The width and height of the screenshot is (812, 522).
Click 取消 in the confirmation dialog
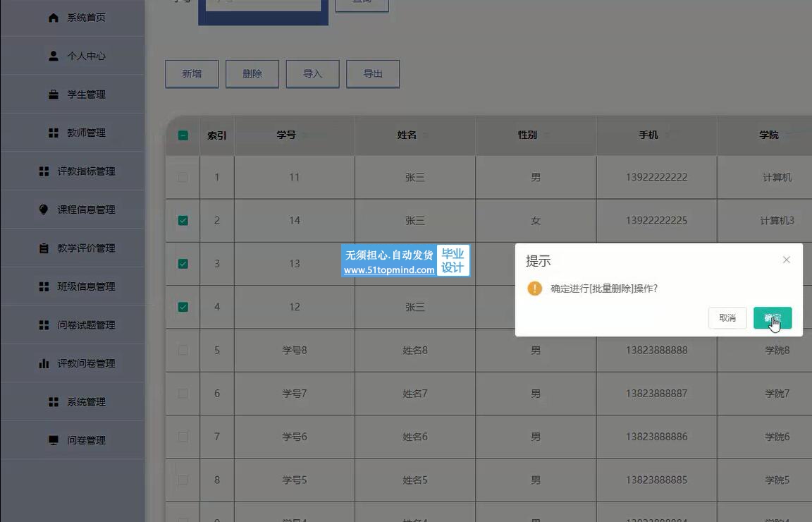727,317
